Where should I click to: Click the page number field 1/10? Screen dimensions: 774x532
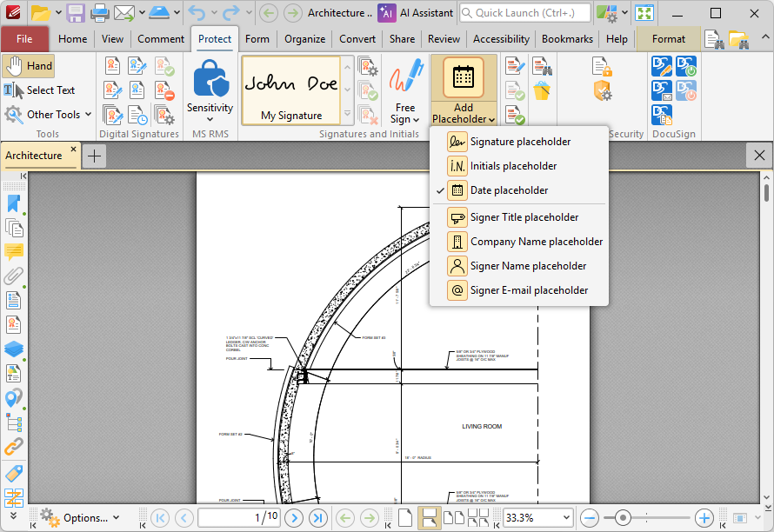[x=239, y=518]
